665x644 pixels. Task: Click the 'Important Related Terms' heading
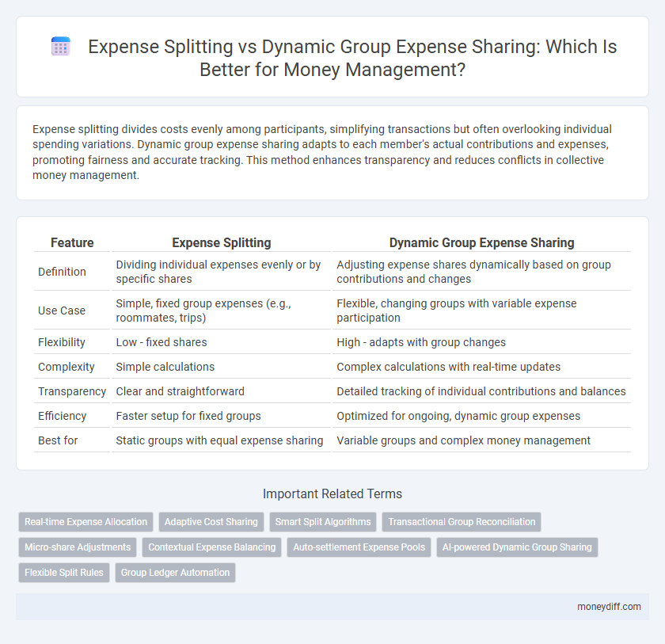332,493
